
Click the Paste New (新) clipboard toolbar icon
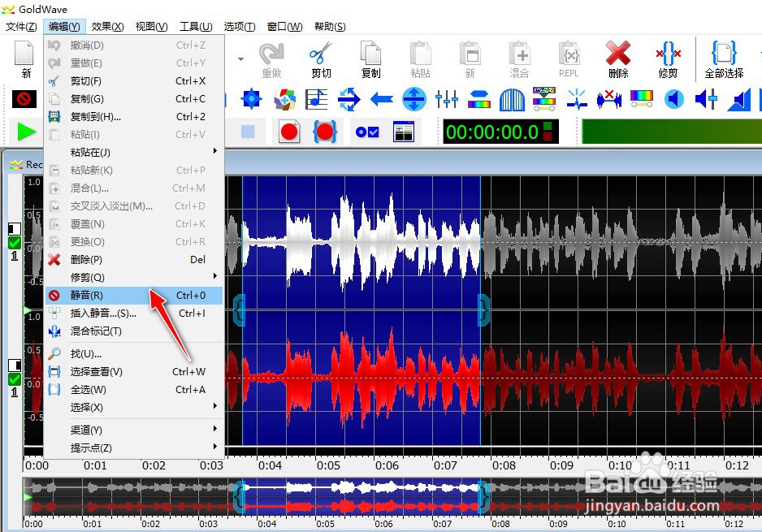coord(470,59)
